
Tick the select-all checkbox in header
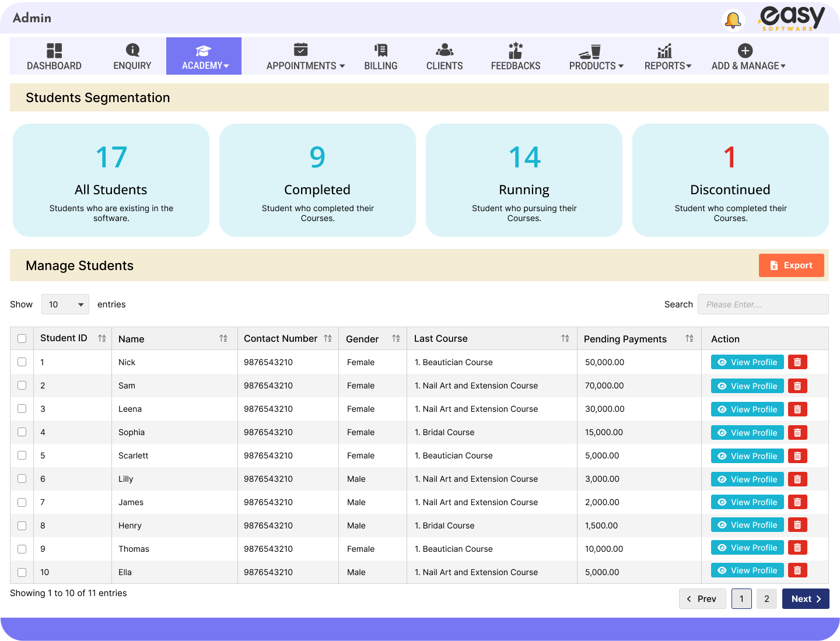(22, 339)
